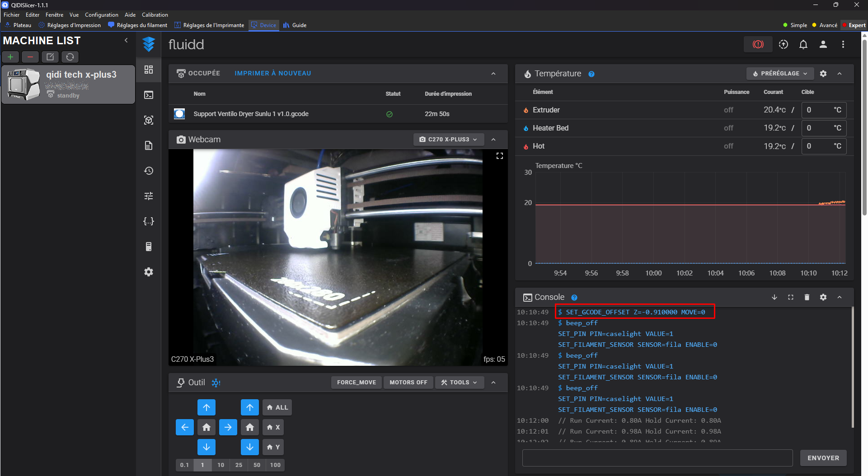Click the emergency stop icon

point(758,44)
